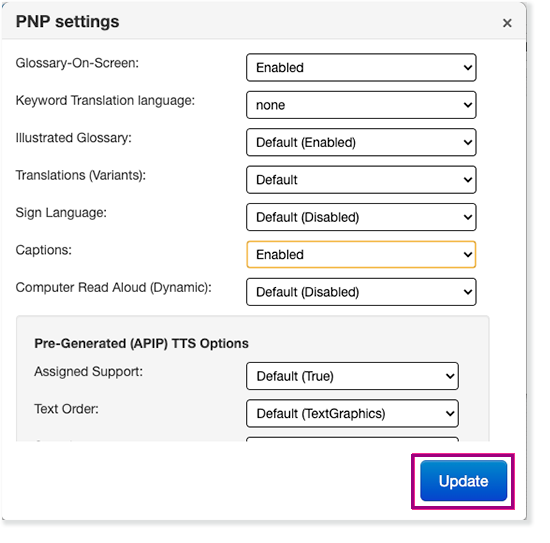This screenshot has height=543, width=550.
Task: Click the Sign Language label text
Action: pos(61,213)
